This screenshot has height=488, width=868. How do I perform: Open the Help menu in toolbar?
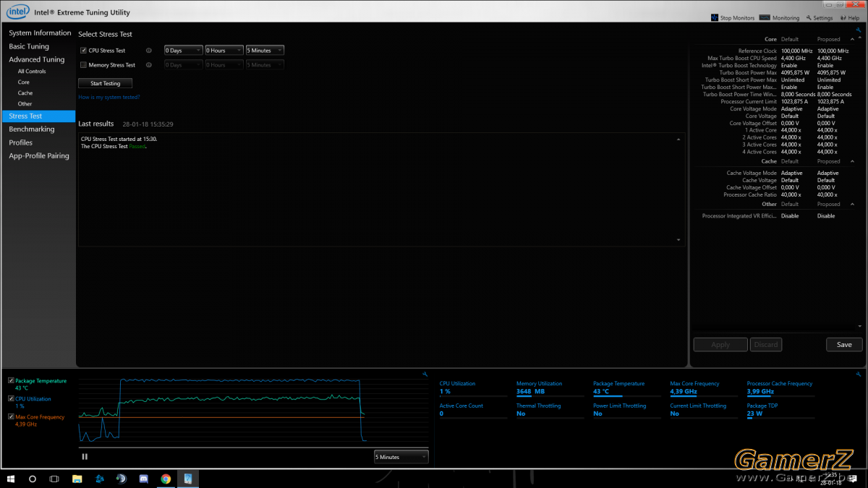click(x=849, y=18)
